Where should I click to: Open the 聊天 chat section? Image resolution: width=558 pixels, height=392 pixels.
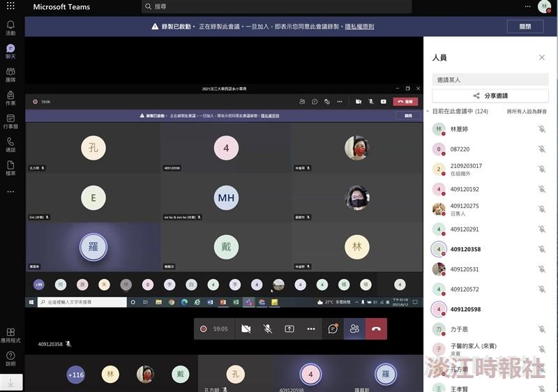10,51
